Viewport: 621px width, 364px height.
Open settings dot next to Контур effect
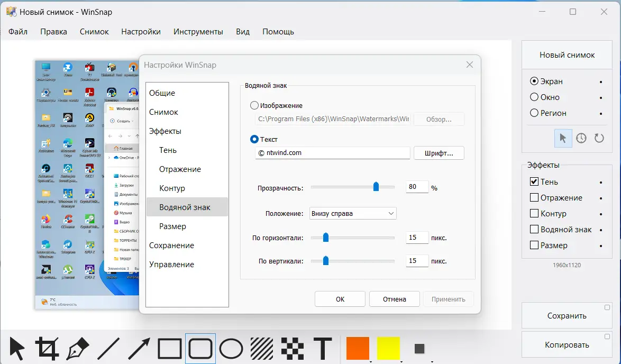(x=601, y=214)
